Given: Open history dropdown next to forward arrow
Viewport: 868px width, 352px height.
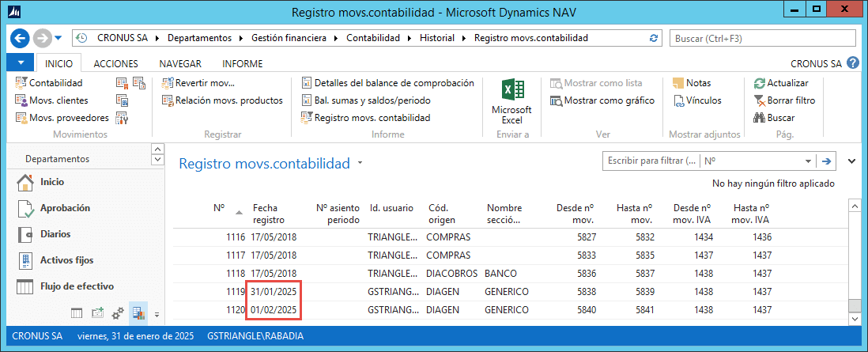Looking at the screenshot, I should (x=58, y=38).
